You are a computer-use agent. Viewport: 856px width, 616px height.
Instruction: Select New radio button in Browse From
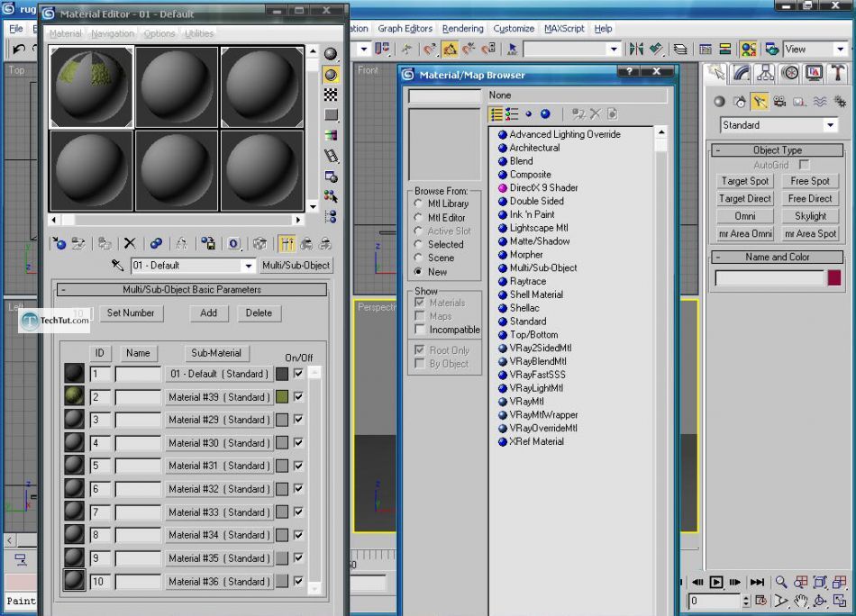click(418, 271)
